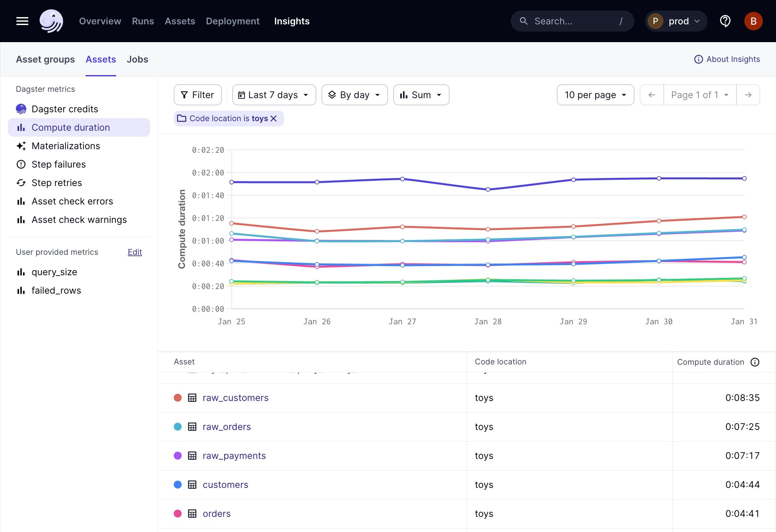Open the query_size user metric
The image size is (776, 532).
(x=54, y=272)
